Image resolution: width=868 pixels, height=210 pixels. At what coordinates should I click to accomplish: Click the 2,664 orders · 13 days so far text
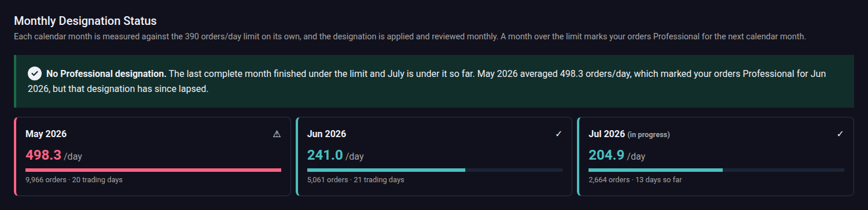coord(635,180)
